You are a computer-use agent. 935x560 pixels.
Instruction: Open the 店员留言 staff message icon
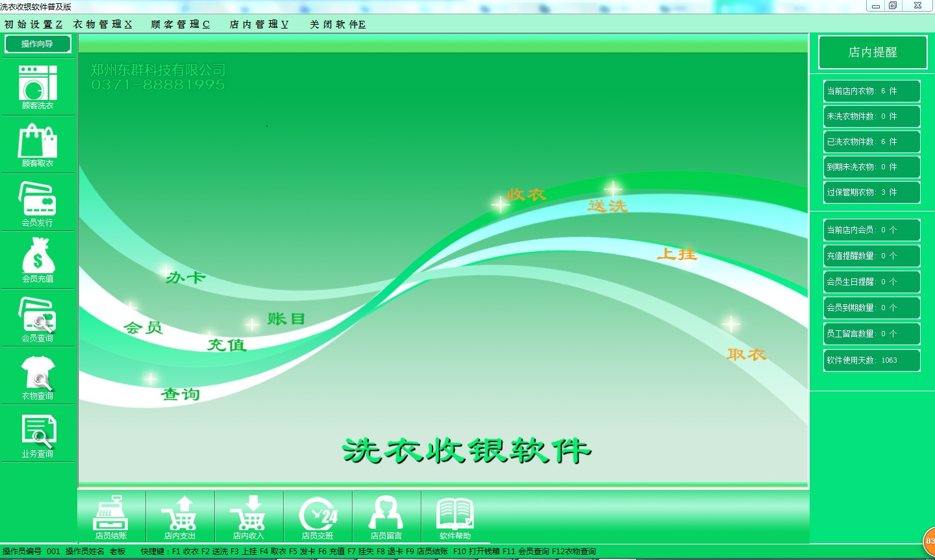coord(386,517)
